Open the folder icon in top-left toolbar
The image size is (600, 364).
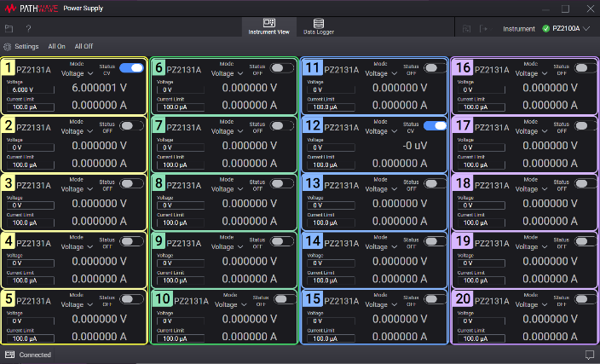point(9,28)
